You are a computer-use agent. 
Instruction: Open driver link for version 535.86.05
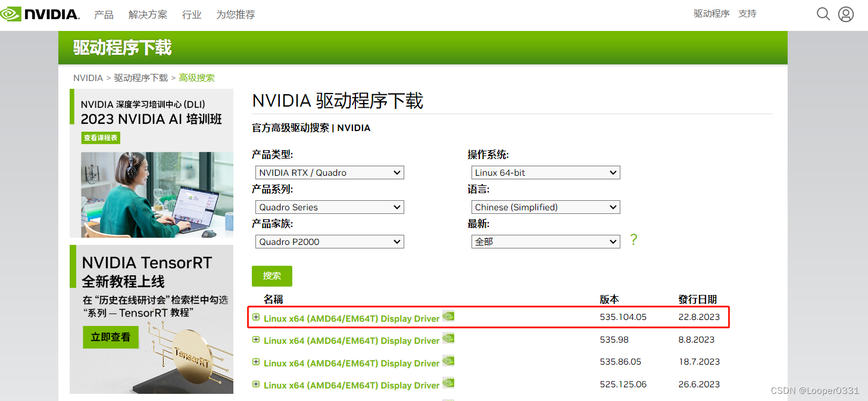click(x=351, y=363)
